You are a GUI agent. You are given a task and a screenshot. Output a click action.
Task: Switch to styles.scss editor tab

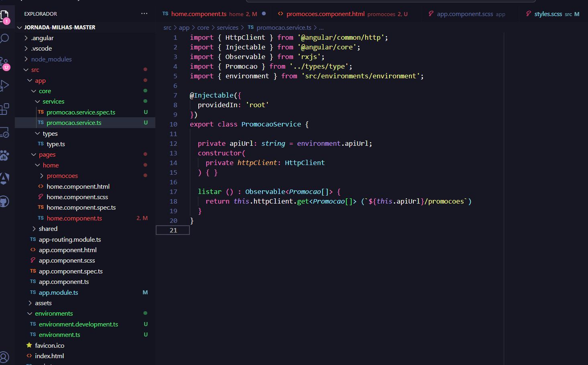554,14
